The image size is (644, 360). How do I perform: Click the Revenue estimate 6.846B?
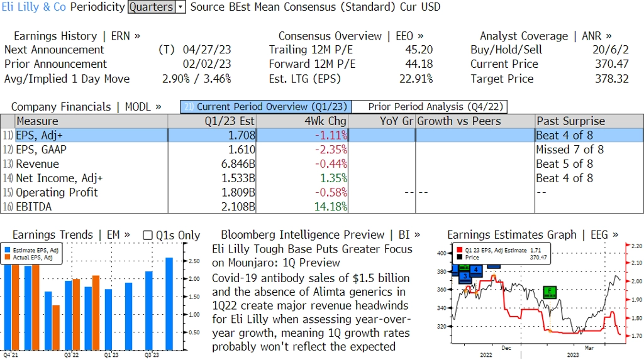click(238, 164)
